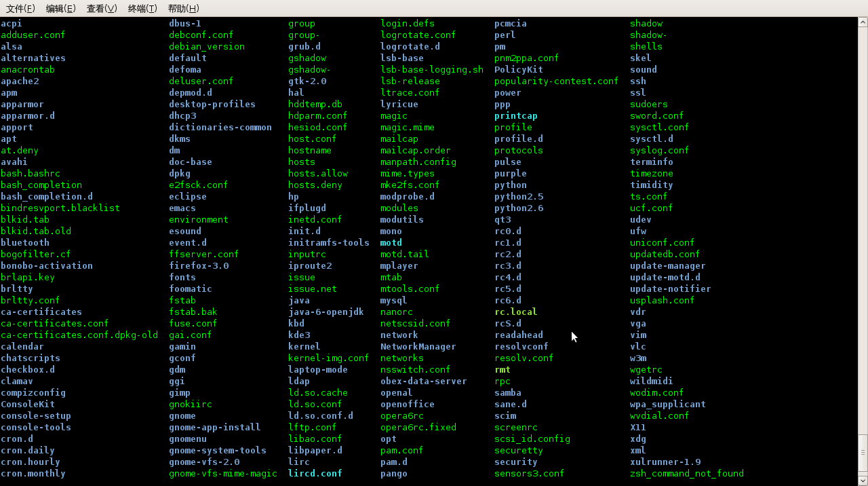The height and width of the screenshot is (486, 868).
Task: Click the hosts.allow file name
Action: coord(318,173)
